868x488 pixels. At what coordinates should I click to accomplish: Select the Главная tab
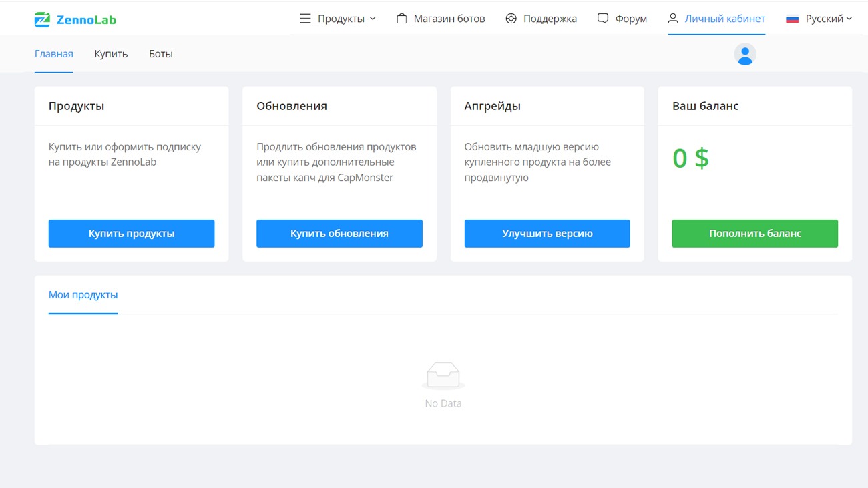click(x=54, y=54)
